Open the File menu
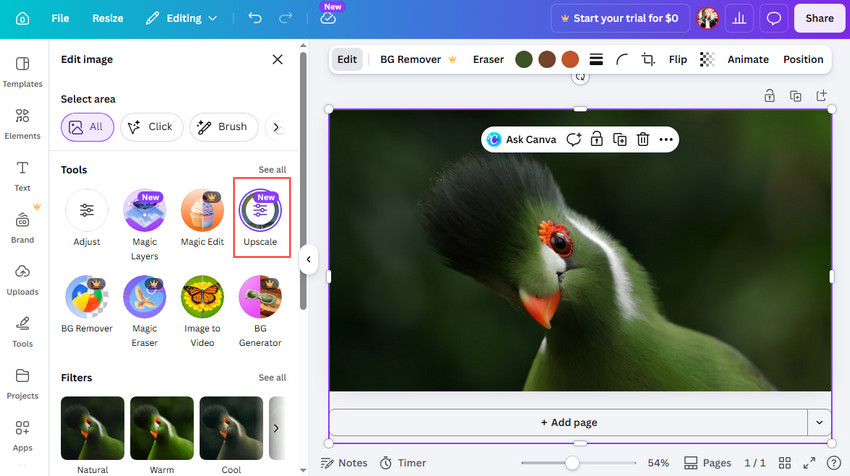The height and width of the screenshot is (476, 850). [x=60, y=18]
